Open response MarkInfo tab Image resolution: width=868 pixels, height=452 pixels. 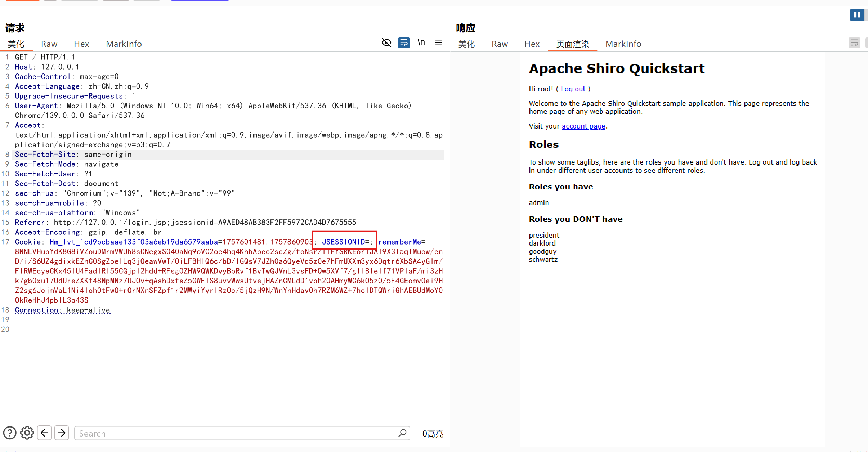click(x=623, y=44)
